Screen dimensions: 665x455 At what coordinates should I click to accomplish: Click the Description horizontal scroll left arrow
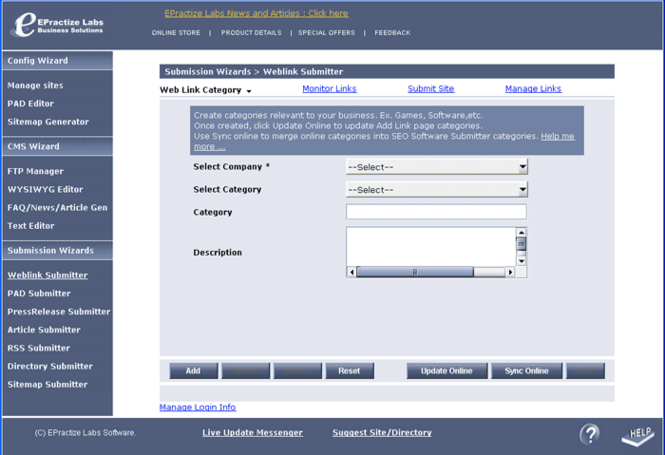(x=352, y=272)
